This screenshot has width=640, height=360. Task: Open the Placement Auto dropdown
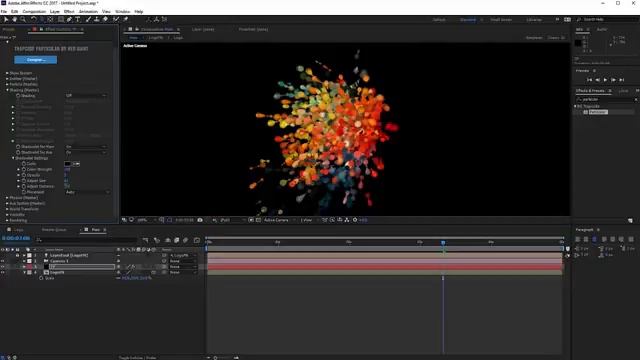[x=88, y=192]
